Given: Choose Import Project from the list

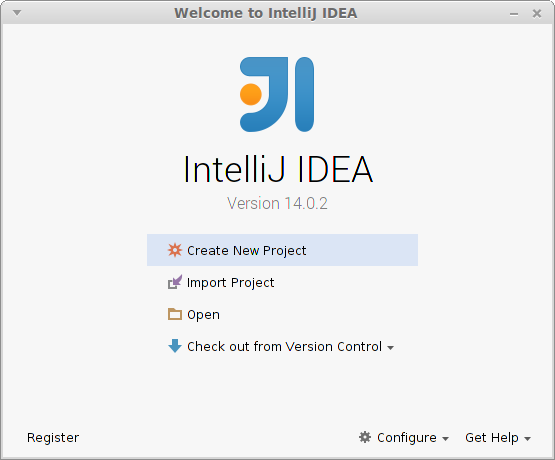Looking at the screenshot, I should 230,282.
